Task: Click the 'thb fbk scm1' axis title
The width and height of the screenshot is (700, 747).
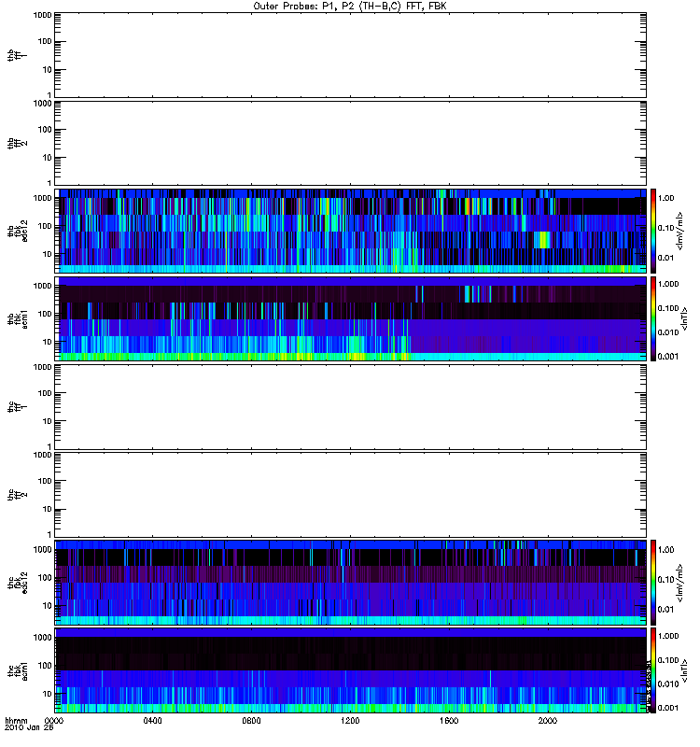Action: [18, 318]
